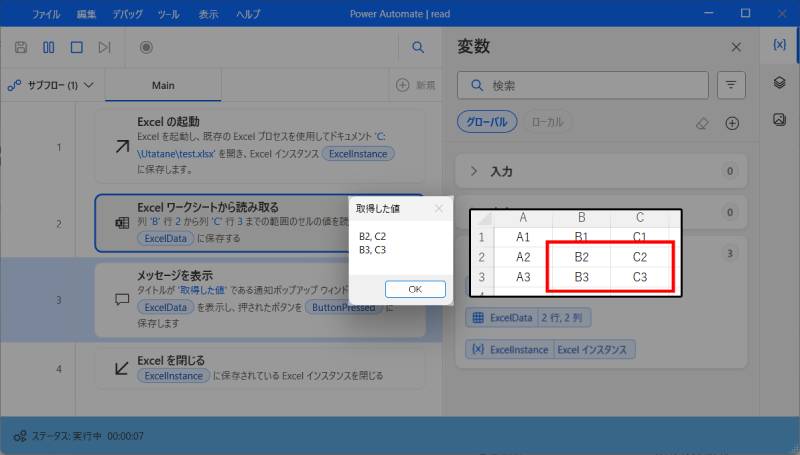
Task: Select the ローカル scope toggle
Action: pos(547,122)
